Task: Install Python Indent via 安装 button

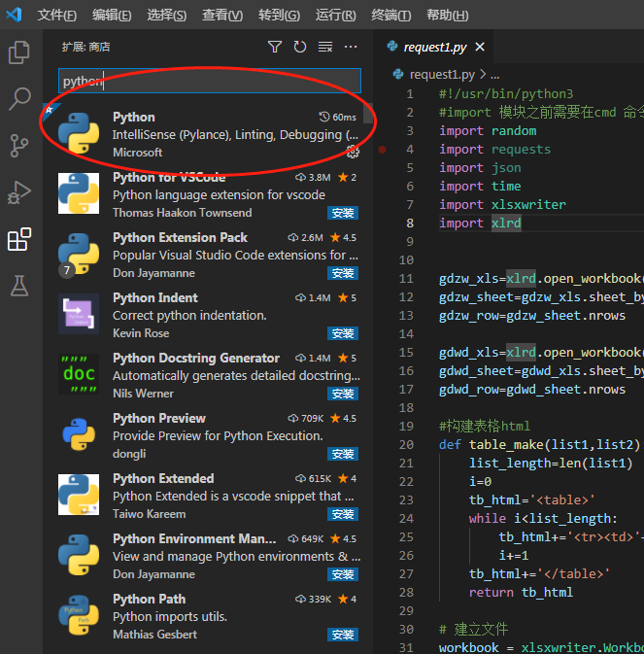Action: [343, 333]
